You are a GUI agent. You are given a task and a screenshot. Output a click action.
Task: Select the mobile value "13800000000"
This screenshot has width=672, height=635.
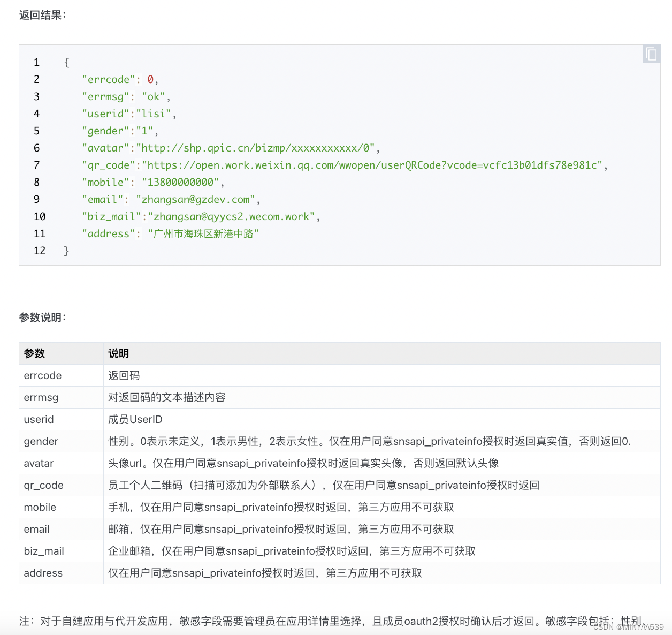pos(180,182)
